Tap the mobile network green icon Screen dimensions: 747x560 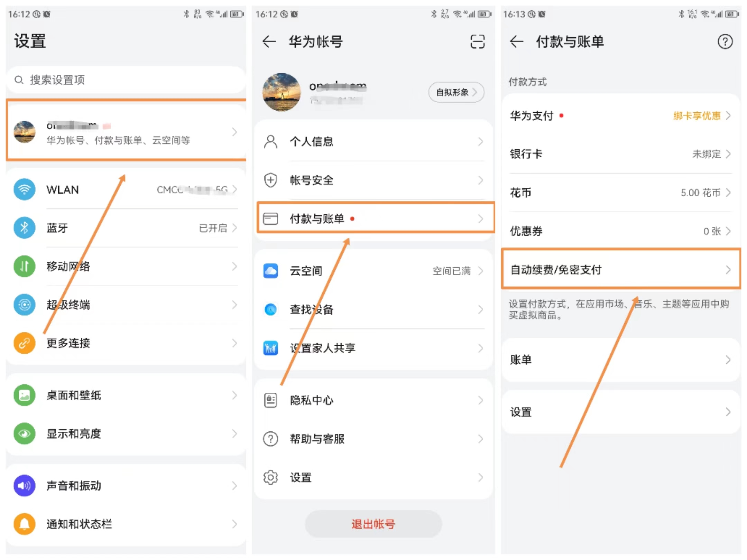[x=24, y=266]
